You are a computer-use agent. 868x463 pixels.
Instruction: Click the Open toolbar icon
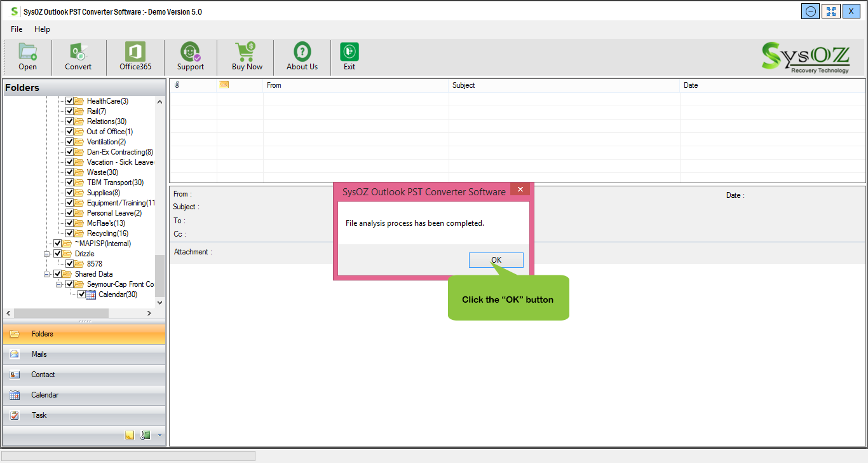coord(27,52)
